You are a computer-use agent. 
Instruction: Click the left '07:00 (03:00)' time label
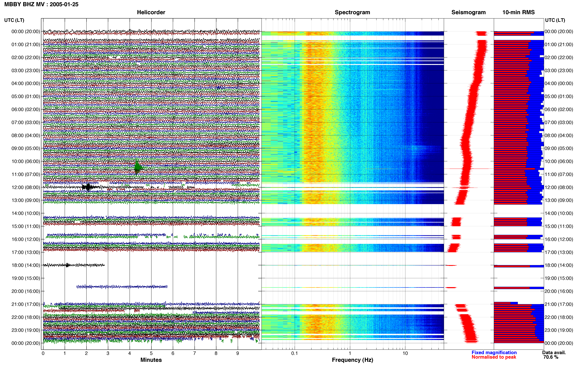(x=26, y=122)
